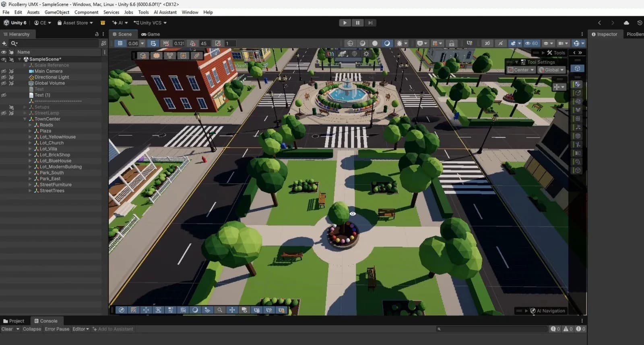Toggle visibility eye for Main Camera
Image resolution: width=644 pixels, height=345 pixels.
click(4, 71)
